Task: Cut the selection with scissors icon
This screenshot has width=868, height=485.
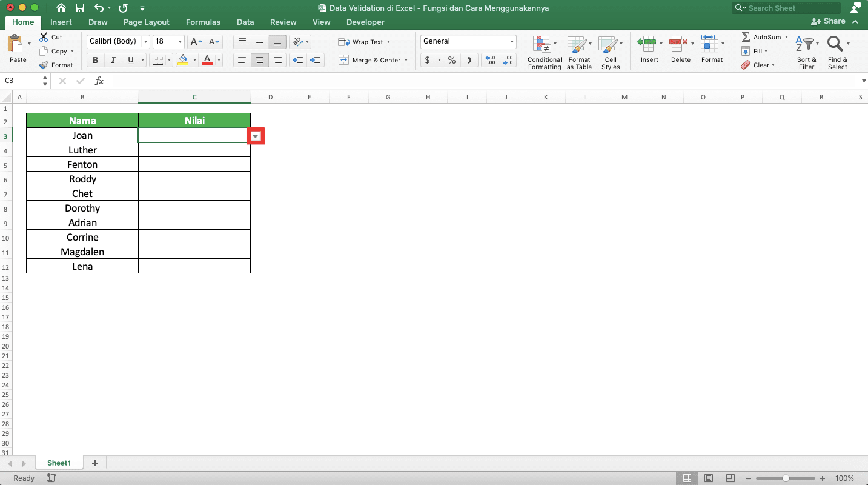Action: click(x=44, y=37)
